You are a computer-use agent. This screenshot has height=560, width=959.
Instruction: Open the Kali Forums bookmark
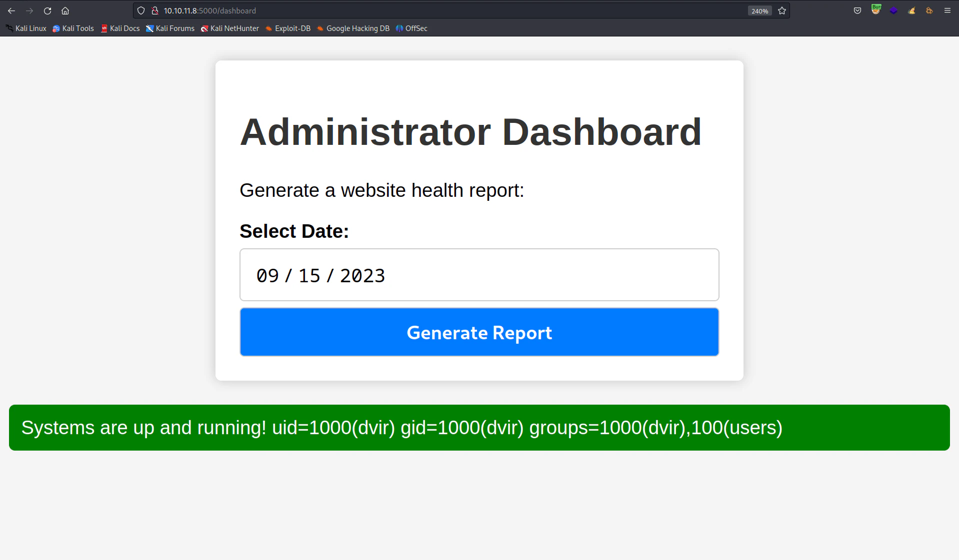[x=170, y=28]
